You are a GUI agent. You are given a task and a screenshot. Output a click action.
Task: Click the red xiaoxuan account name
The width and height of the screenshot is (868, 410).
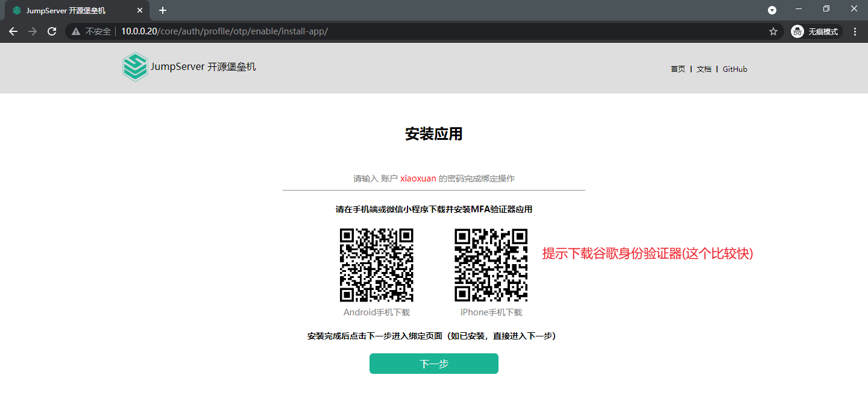point(418,178)
